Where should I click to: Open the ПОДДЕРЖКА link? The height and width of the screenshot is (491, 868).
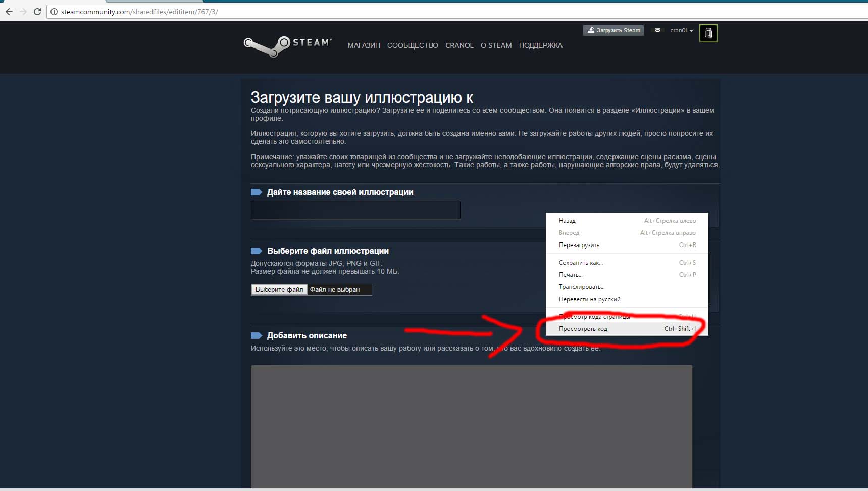(541, 45)
